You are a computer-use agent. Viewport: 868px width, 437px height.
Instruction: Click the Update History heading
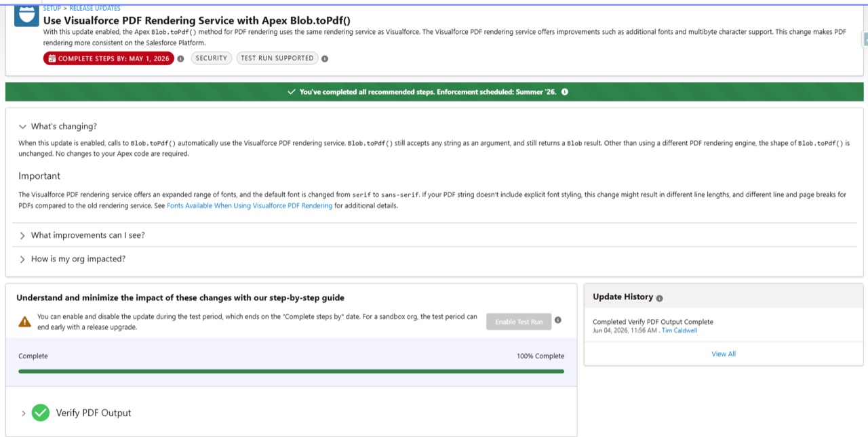click(x=623, y=297)
